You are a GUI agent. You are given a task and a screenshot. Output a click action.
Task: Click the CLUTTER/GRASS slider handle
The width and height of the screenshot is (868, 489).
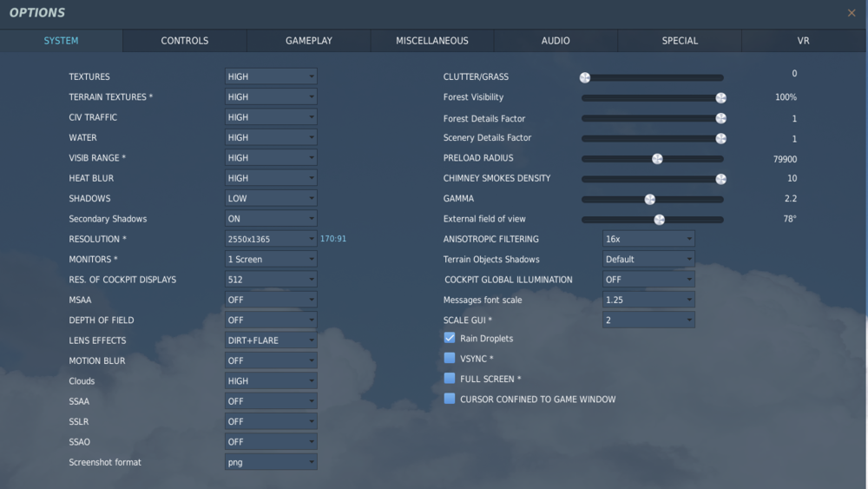[x=584, y=77]
